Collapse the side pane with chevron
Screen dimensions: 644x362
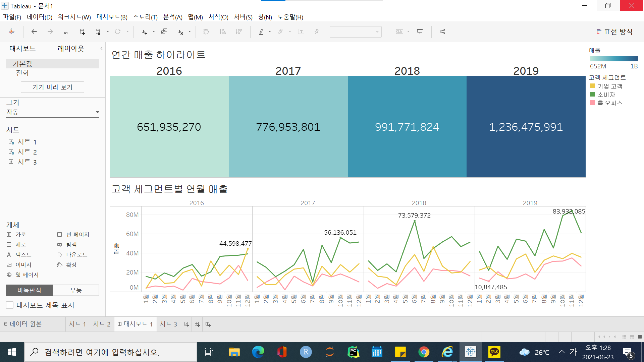[101, 49]
